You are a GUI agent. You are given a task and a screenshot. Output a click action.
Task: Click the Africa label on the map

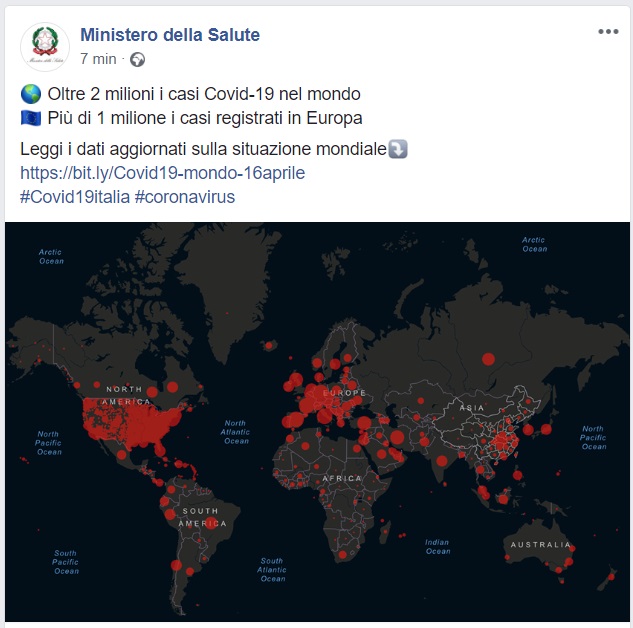(342, 479)
